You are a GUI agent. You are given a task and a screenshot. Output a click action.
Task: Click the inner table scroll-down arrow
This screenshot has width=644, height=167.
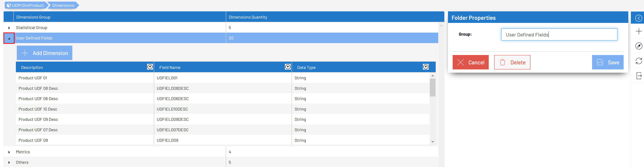click(x=432, y=142)
